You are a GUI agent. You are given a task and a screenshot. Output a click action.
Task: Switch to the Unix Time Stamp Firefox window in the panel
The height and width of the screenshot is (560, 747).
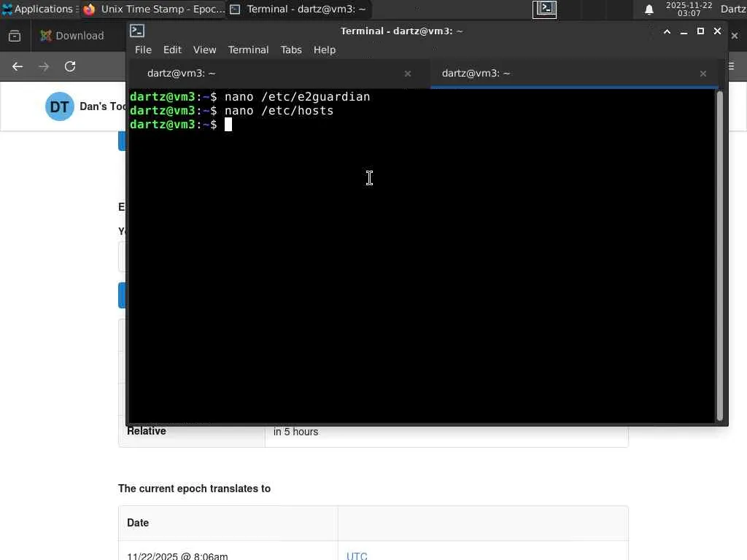[154, 9]
